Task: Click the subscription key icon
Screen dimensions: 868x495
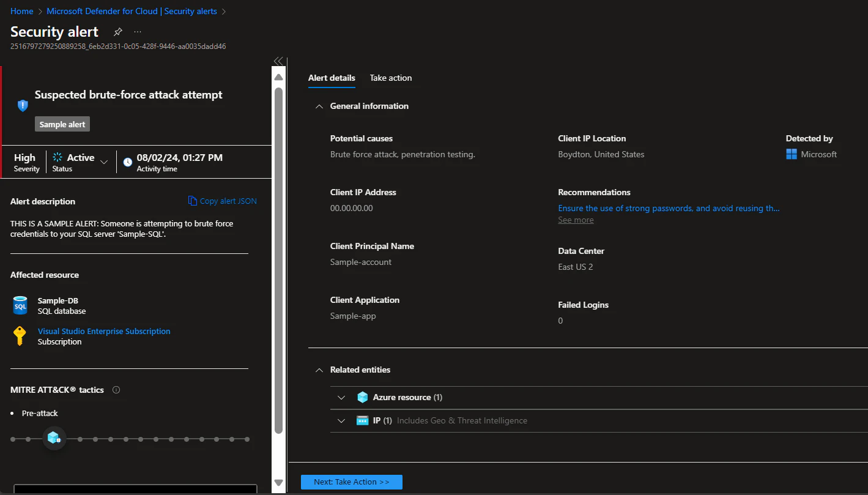Action: (20, 336)
